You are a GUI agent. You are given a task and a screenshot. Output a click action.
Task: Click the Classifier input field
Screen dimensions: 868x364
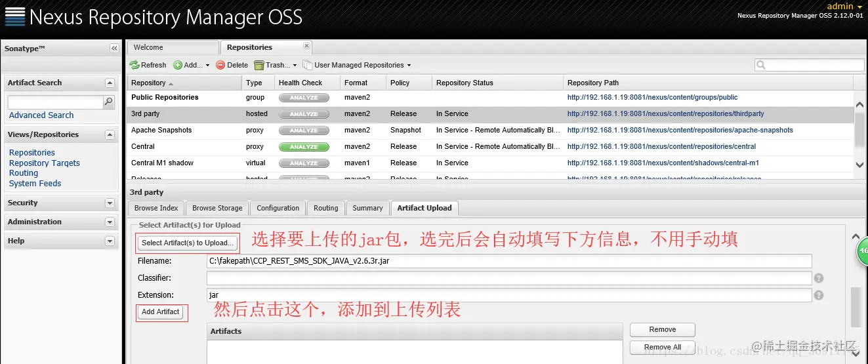(x=509, y=278)
